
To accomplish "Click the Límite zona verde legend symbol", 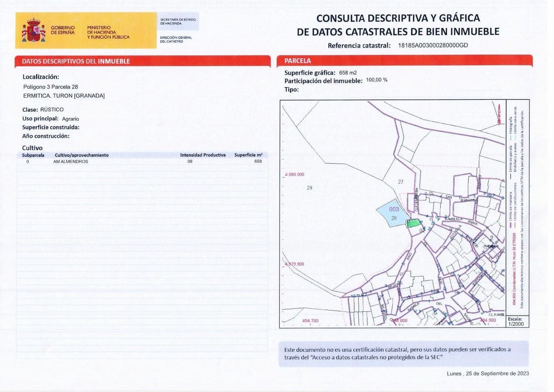I will click(x=515, y=137).
